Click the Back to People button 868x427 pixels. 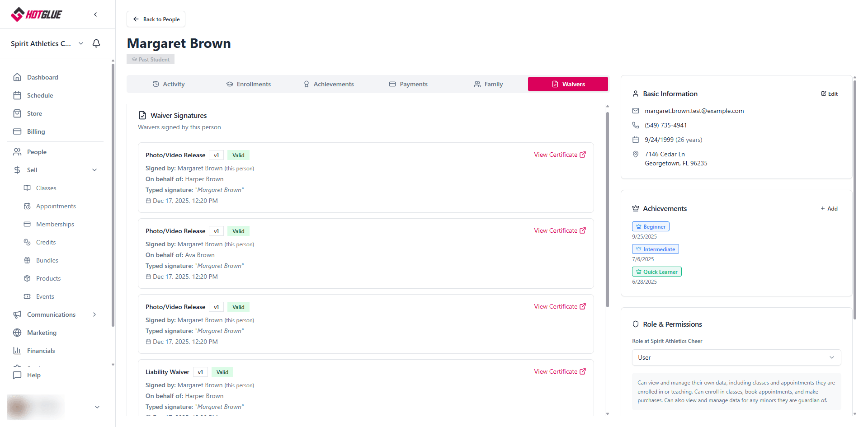[156, 19]
